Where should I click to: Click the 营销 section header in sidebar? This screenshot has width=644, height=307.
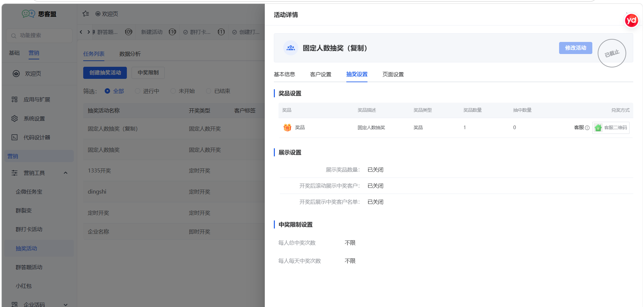39,156
